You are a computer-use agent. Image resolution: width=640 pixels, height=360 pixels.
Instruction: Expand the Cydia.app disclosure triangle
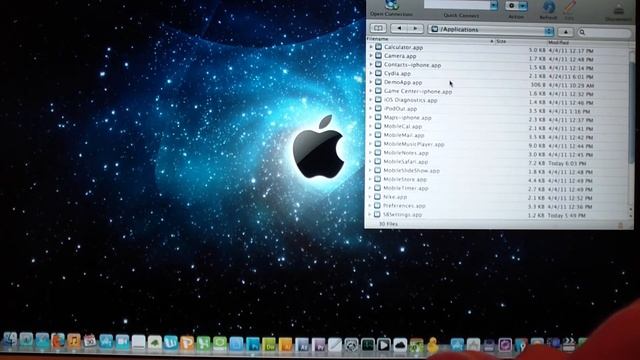coord(371,73)
